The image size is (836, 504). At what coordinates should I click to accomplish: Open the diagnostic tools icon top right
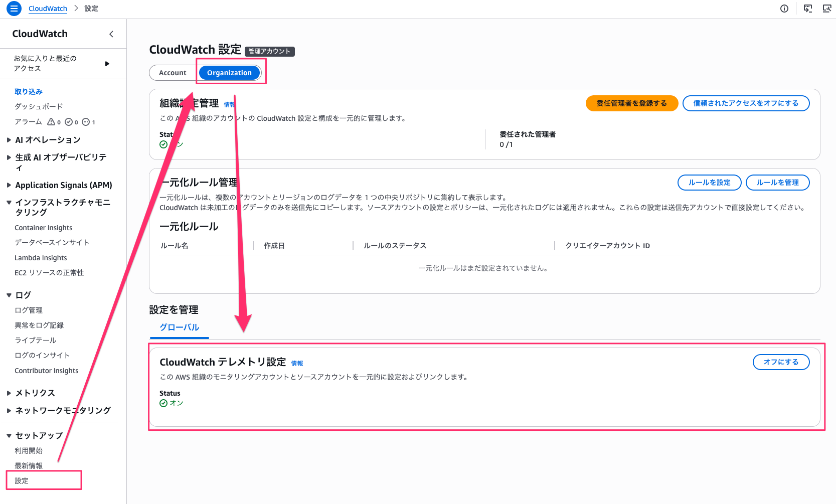pos(826,9)
